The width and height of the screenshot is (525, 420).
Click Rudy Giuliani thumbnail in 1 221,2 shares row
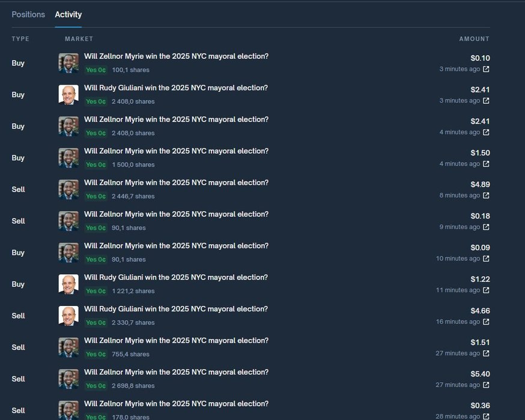pos(68,284)
